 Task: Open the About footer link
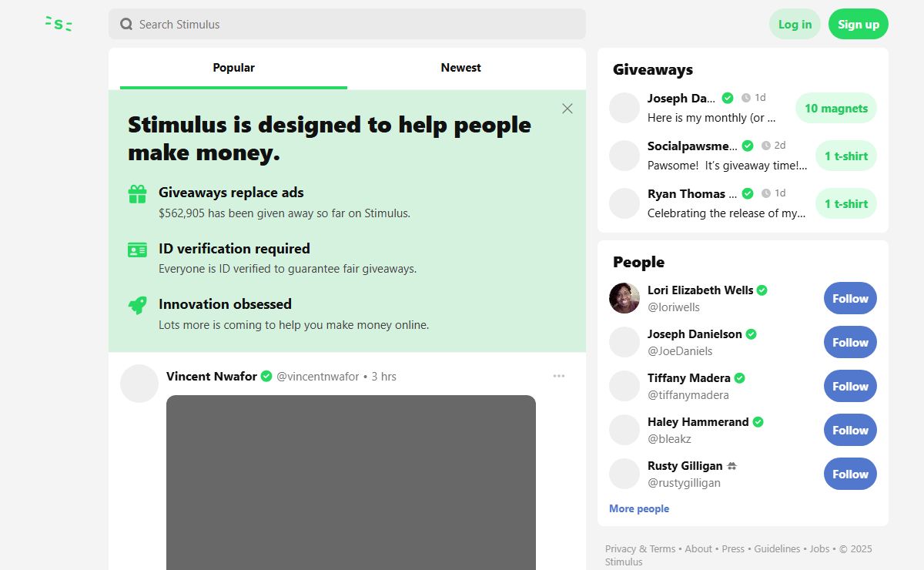[x=698, y=549]
